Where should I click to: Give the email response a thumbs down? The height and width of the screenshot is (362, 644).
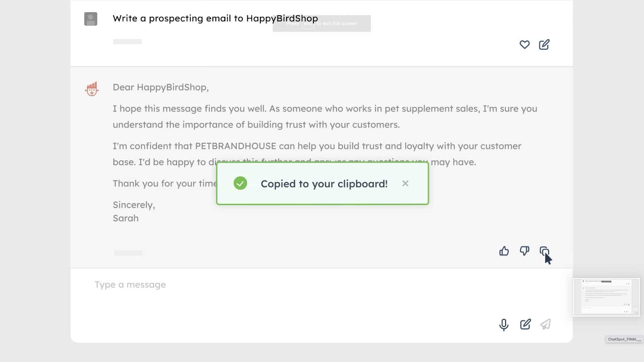click(524, 251)
